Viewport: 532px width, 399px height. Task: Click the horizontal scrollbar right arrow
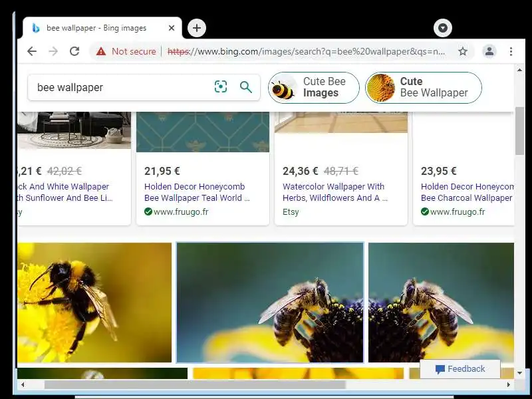508,384
